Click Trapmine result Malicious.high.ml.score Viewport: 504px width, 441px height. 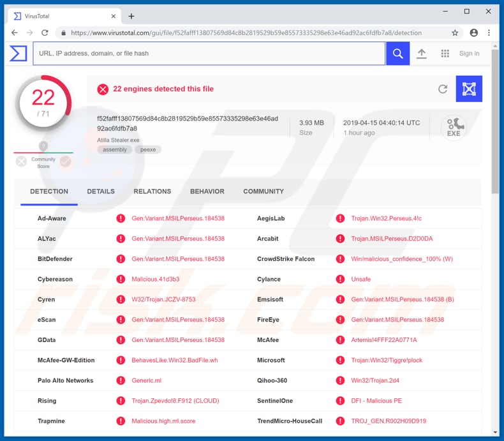point(163,421)
